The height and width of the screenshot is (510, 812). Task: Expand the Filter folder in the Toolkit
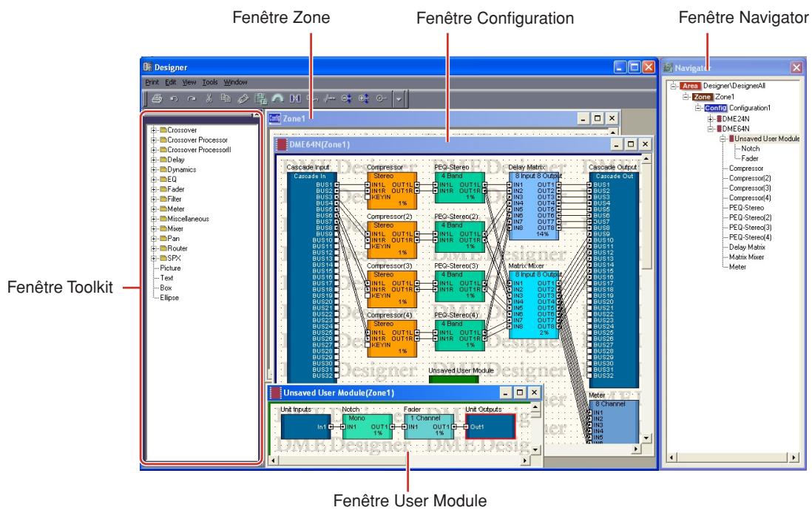[x=154, y=199]
